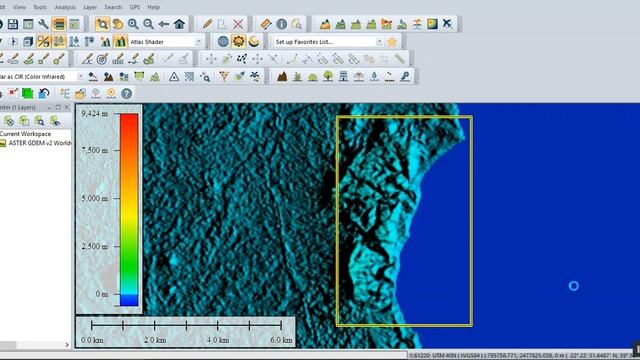
Task: Select the Feature Info tool
Action: [282, 24]
